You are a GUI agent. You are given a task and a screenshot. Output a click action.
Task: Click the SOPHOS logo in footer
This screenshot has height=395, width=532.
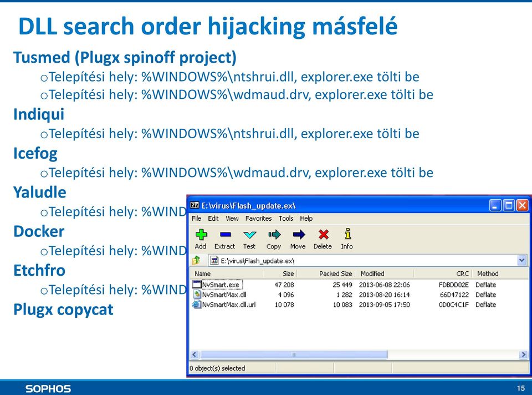(48, 388)
